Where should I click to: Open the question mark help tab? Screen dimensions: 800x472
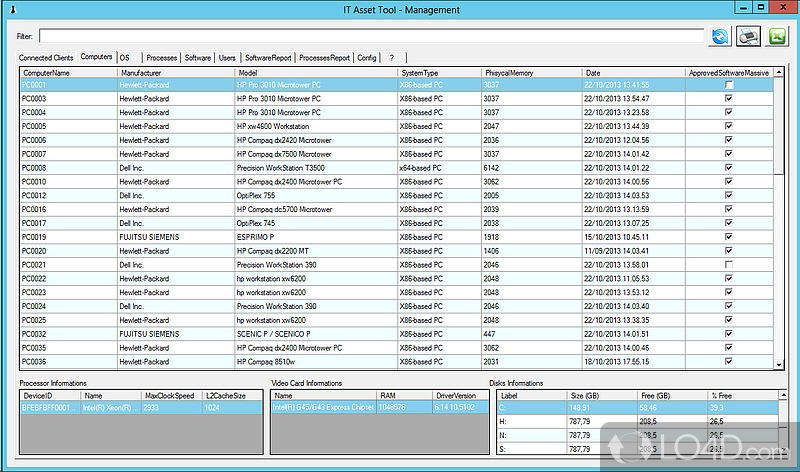pyautogui.click(x=392, y=58)
